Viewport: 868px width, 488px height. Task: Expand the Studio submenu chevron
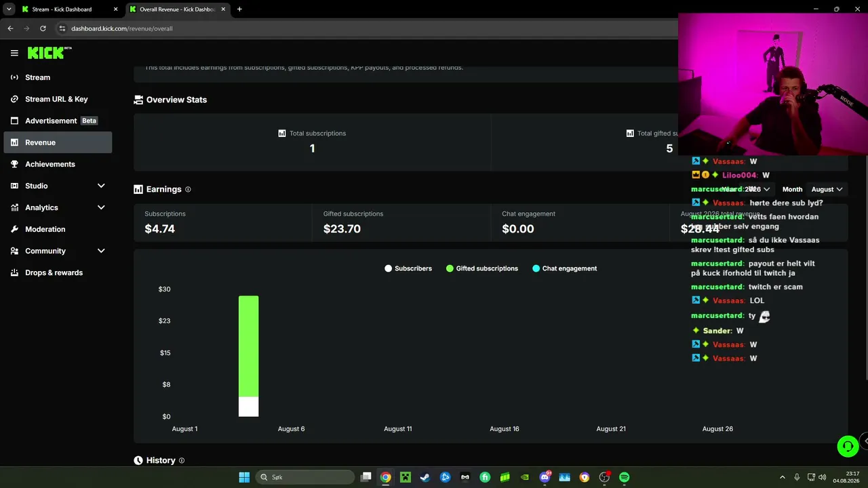[101, 186]
